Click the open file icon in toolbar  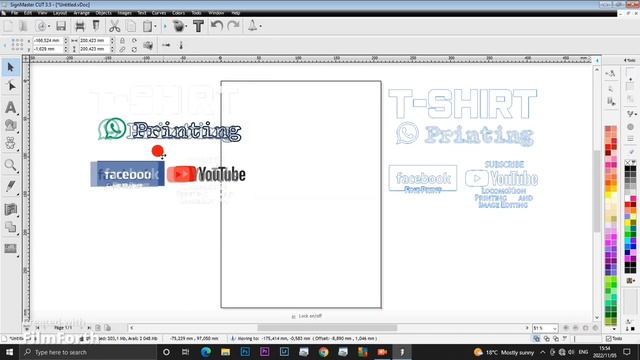click(x=24, y=27)
